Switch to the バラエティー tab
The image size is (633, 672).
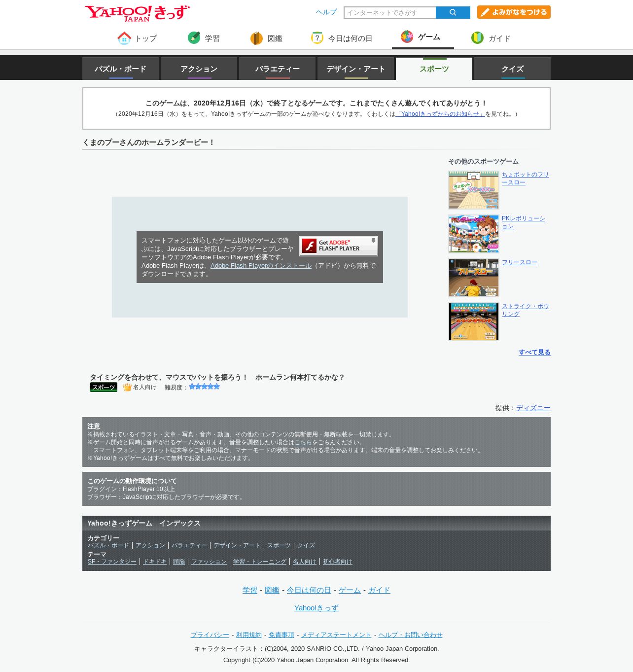point(278,69)
